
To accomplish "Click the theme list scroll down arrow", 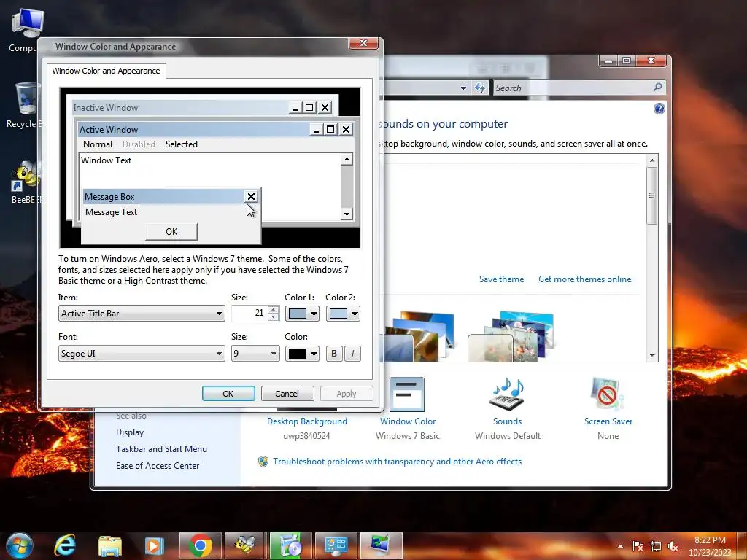I will (652, 356).
